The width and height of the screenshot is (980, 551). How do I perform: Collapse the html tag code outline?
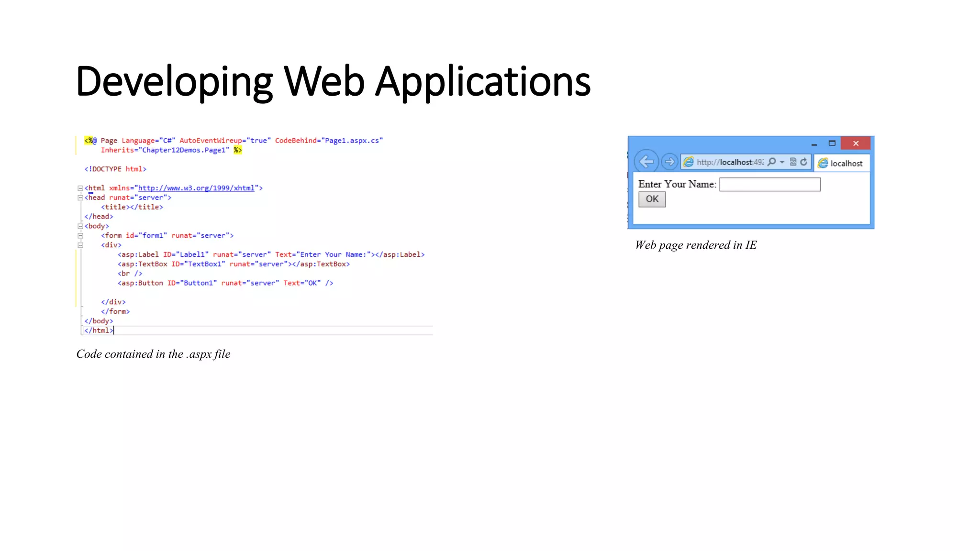point(80,188)
